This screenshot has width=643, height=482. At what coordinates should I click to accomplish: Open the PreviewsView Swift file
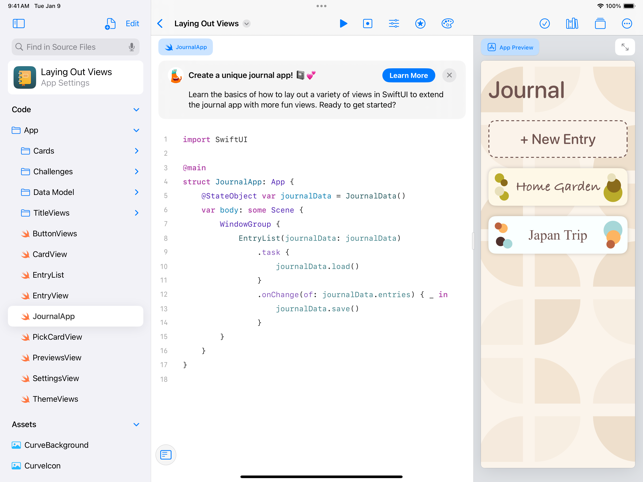tap(75, 358)
